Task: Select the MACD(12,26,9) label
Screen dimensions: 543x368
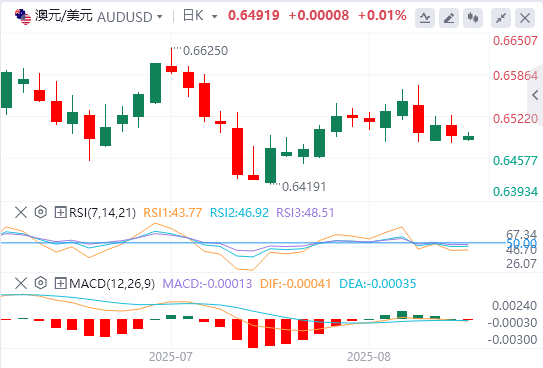Action: (112, 284)
